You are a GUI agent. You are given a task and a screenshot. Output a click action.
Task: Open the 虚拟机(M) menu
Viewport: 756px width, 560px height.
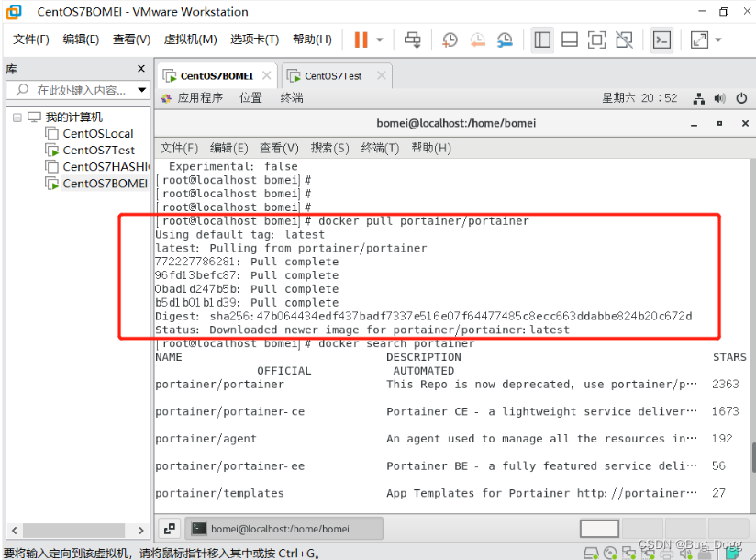191,39
